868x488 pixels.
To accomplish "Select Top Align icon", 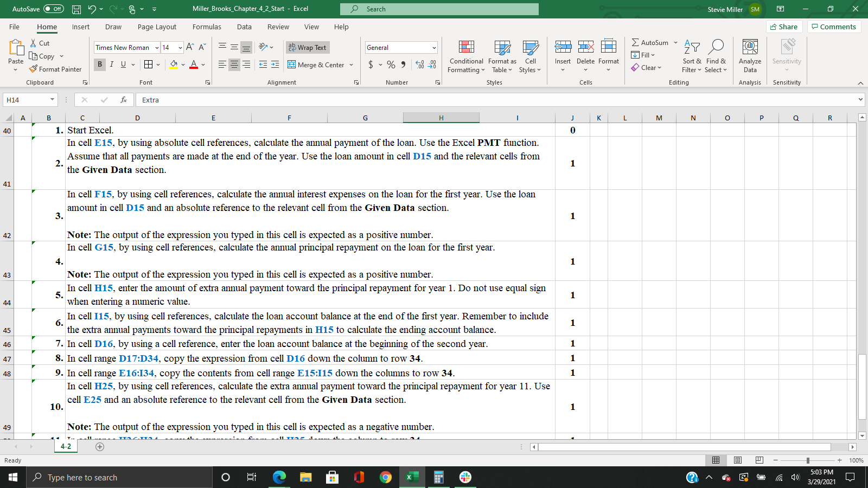I will tap(222, 47).
